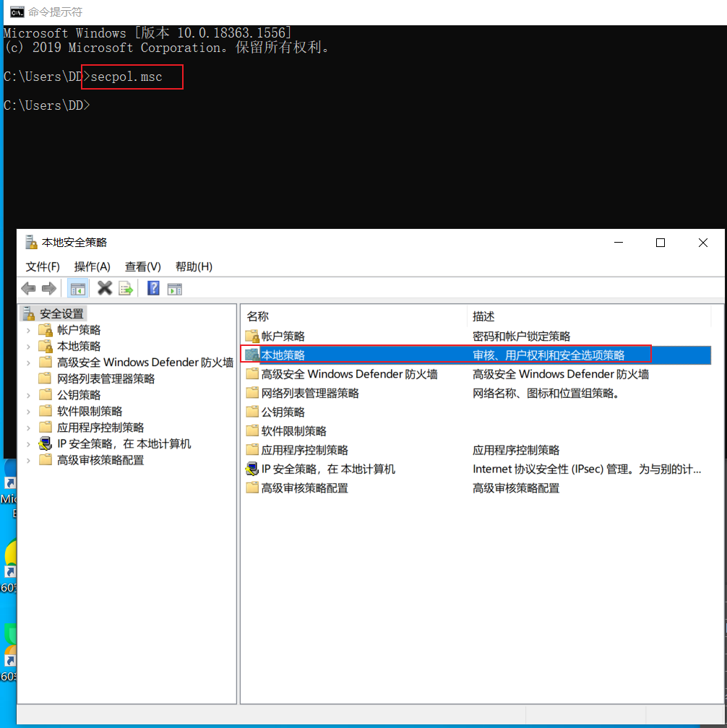The image size is (727, 728).
Task: Open the 查看(V) menu
Action: pos(143,267)
